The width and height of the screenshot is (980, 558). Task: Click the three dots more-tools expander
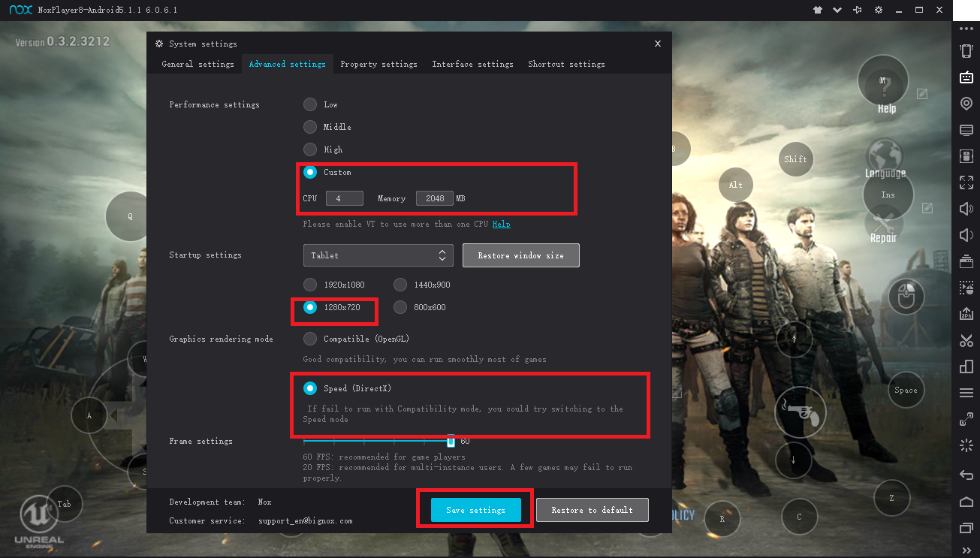click(x=966, y=29)
